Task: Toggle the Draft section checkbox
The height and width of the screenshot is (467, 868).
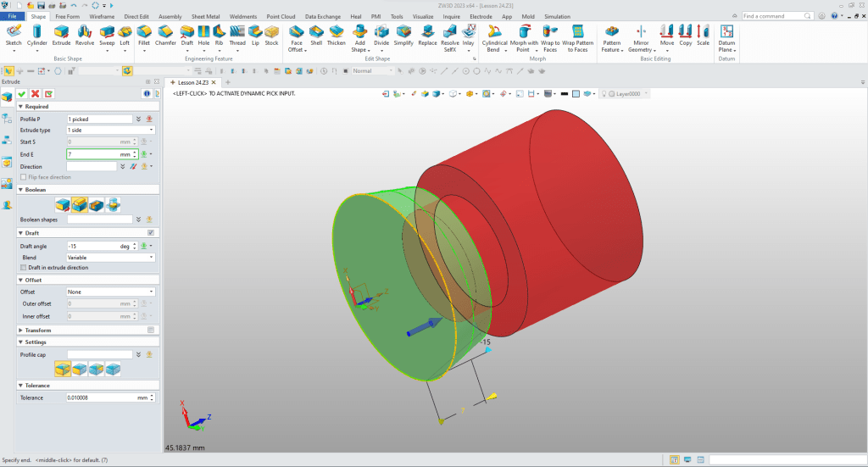Action: [151, 232]
